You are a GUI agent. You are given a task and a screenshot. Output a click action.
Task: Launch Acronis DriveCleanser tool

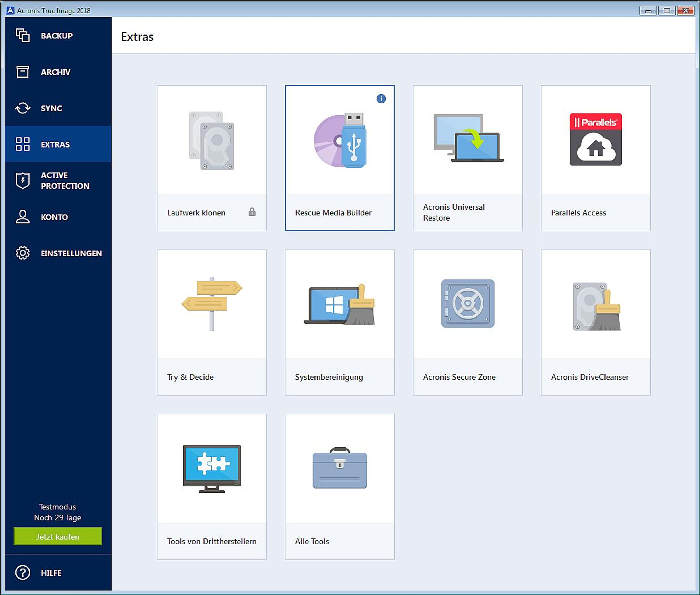tap(596, 322)
